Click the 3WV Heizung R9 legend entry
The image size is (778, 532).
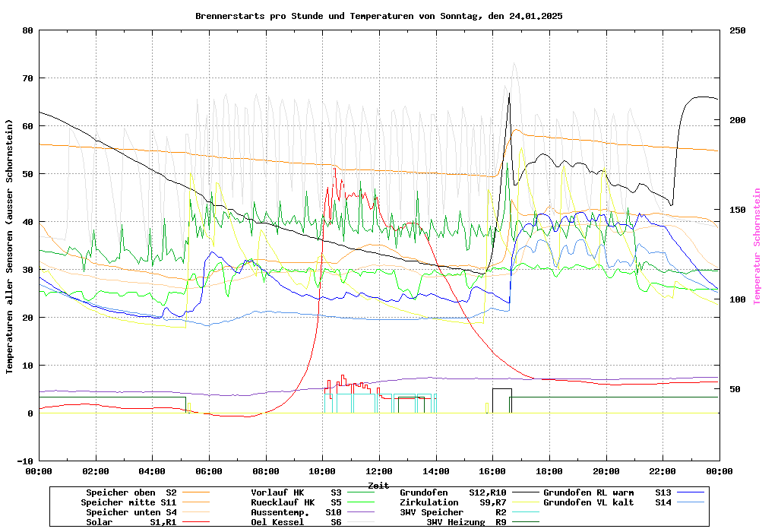tap(466, 522)
